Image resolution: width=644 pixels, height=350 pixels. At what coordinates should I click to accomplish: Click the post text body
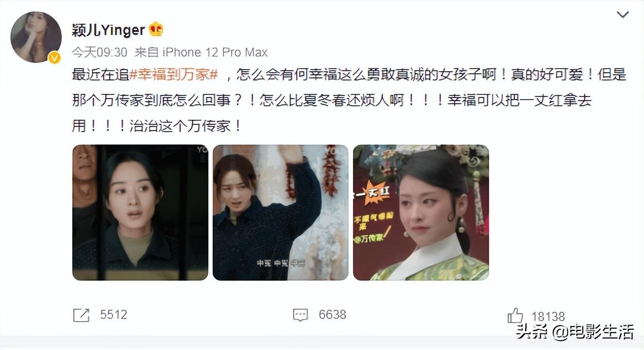[349, 100]
